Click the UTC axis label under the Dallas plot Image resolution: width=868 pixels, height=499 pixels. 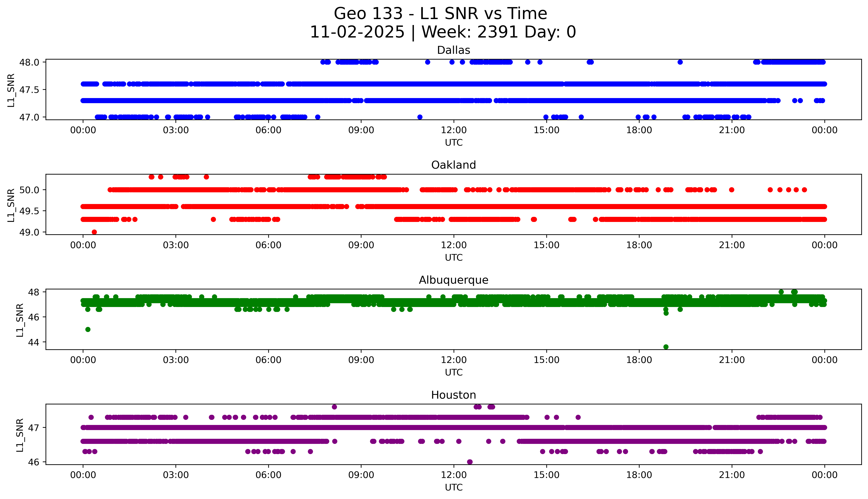[454, 143]
